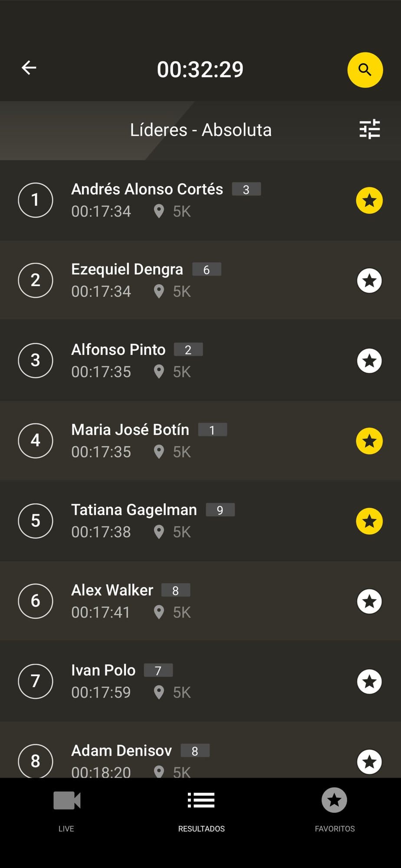Favorite Alfonso Pinto using the star
401x868 pixels.
click(369, 361)
